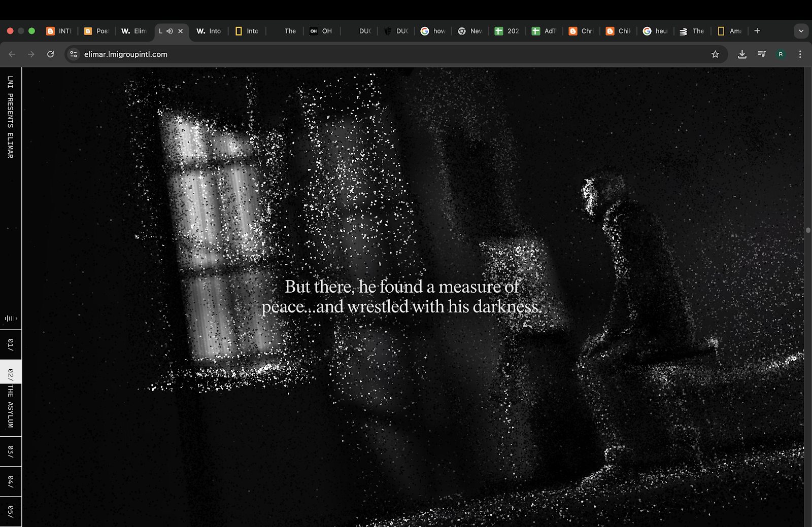
Task: Switch to the 202 spreadsheet tab
Action: (x=507, y=31)
